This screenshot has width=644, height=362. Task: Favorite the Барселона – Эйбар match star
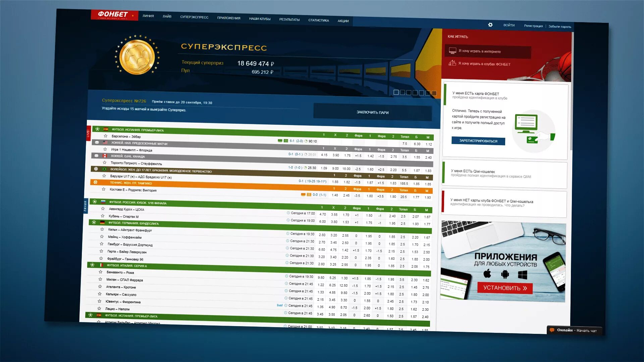click(105, 136)
